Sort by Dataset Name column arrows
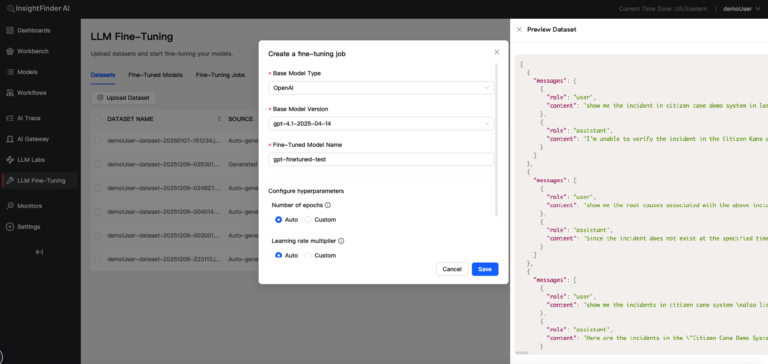 click(x=219, y=119)
